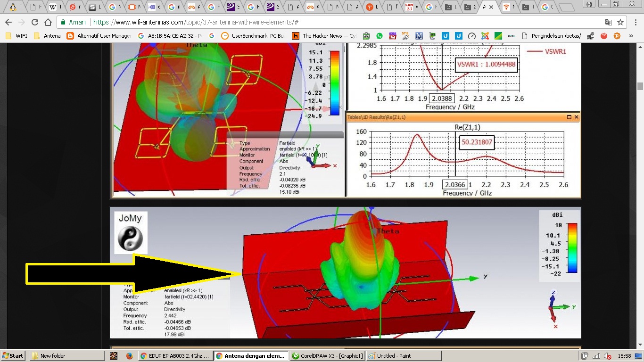Image resolution: width=644 pixels, height=362 pixels.
Task: Click the upper dBi color scale bar
Action: pos(334,83)
